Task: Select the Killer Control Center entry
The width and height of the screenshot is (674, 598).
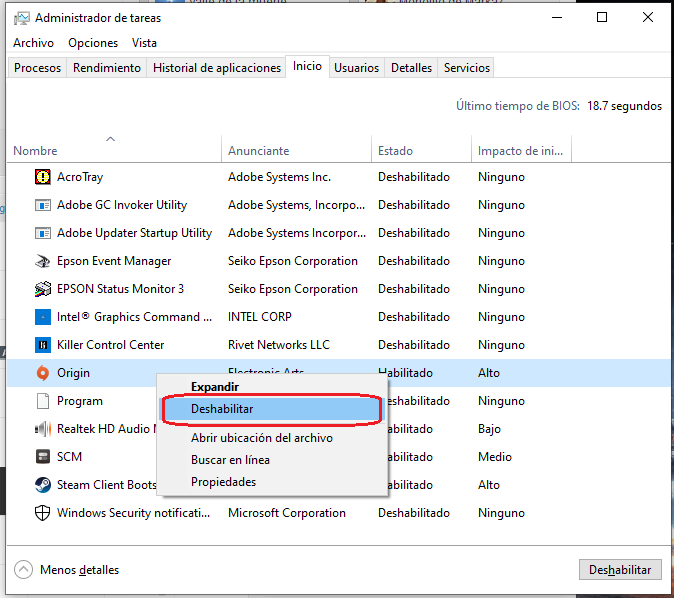Action: click(x=110, y=345)
